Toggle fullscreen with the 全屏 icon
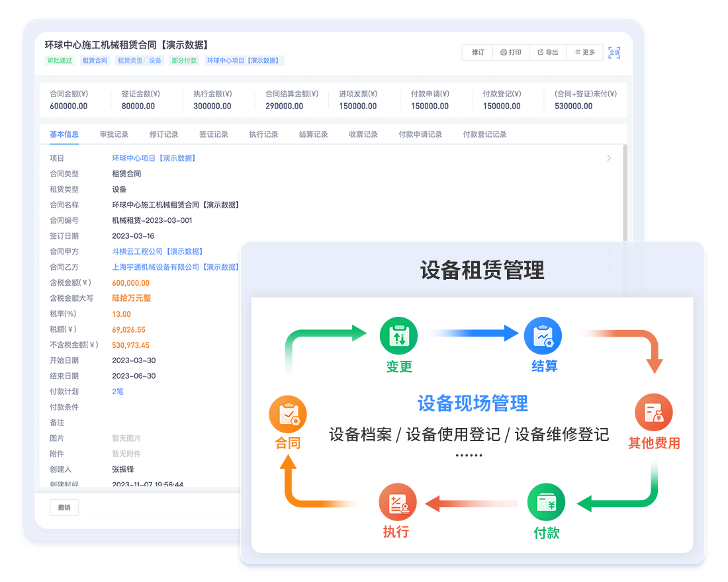Image resolution: width=728 pixels, height=582 pixels. (614, 52)
